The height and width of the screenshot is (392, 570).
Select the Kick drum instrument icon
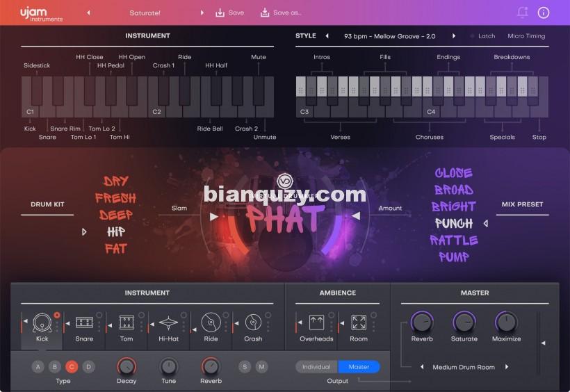(x=42, y=322)
